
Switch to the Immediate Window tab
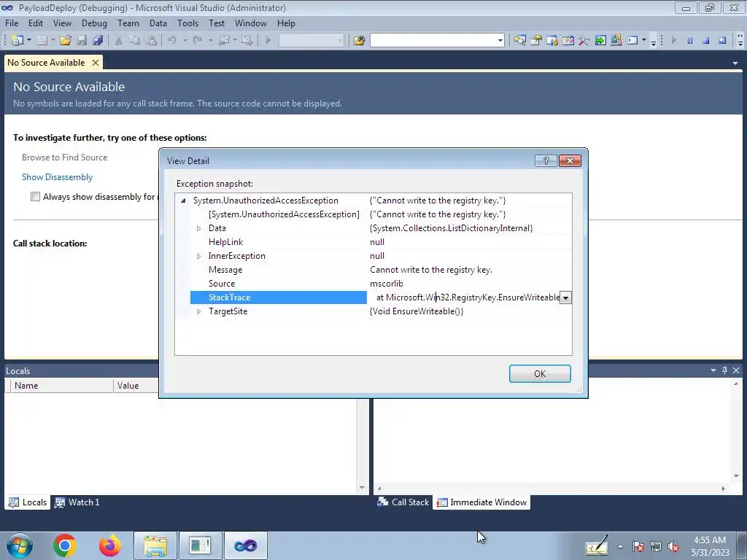pyautogui.click(x=481, y=502)
